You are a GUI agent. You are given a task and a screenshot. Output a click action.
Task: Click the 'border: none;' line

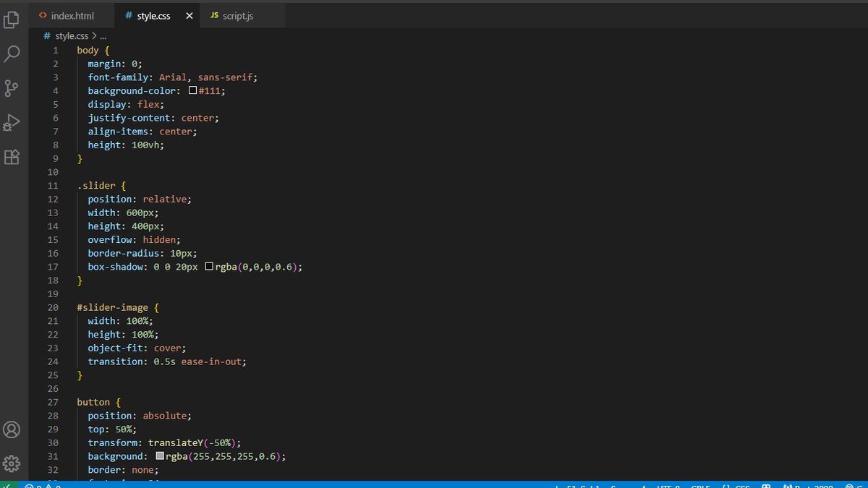(124, 470)
